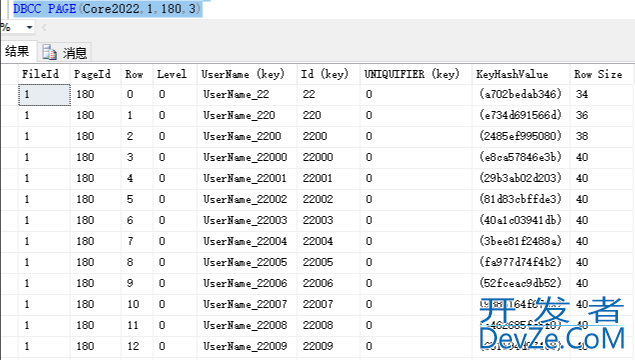Click the UNIQUIFIER (key) column header

(416, 74)
